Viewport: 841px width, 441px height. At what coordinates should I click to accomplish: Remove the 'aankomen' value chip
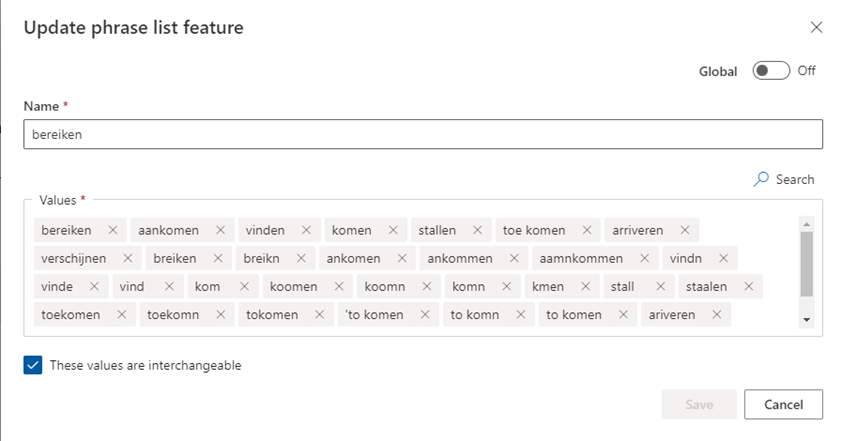[x=219, y=230]
